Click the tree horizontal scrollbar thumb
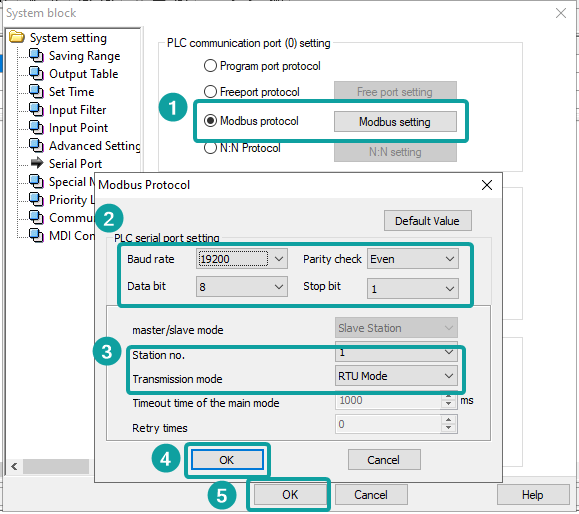The image size is (579, 514). click(x=56, y=466)
